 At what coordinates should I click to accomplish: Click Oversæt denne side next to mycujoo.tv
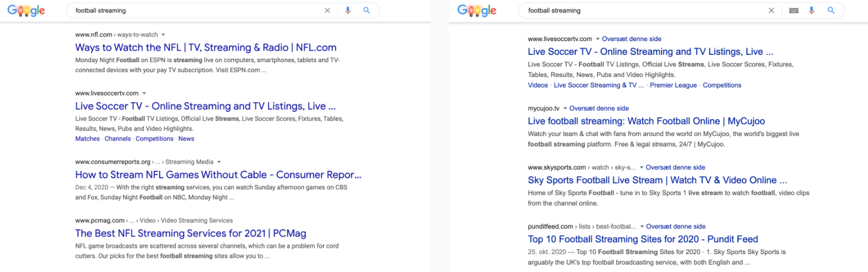click(599, 109)
